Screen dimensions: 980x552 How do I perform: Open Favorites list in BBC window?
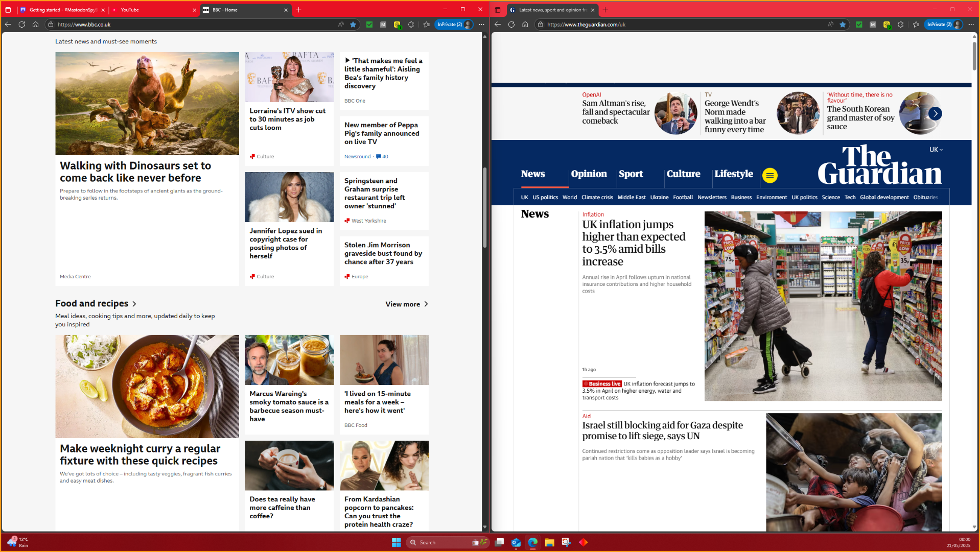tap(427, 25)
